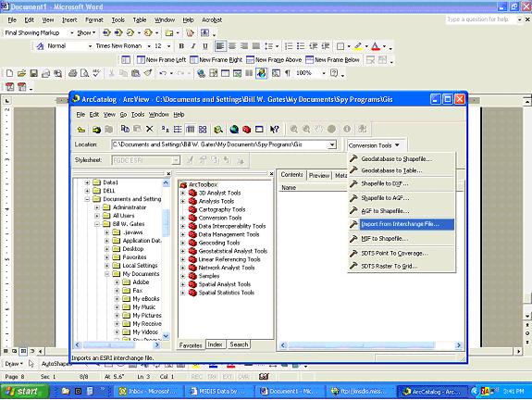This screenshot has width=532, height=400.
Task: Switch to Inbox - Microsoft taskbar item
Action: pyautogui.click(x=148, y=392)
